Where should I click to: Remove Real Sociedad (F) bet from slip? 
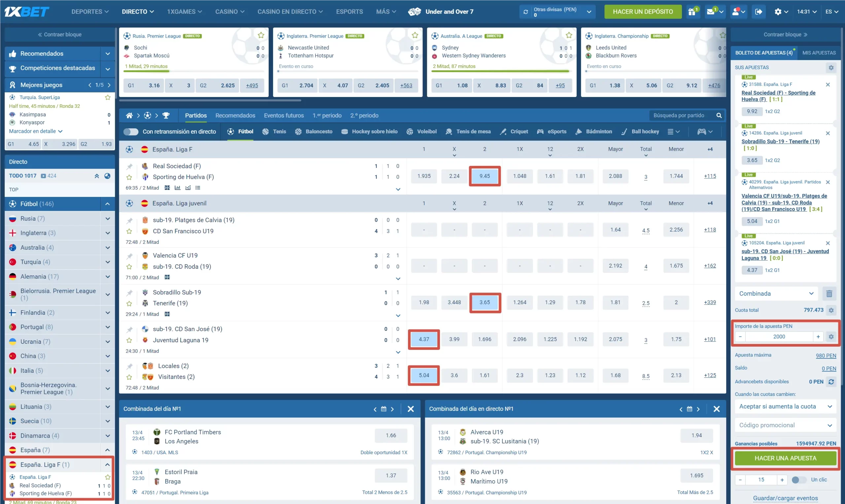pyautogui.click(x=828, y=84)
